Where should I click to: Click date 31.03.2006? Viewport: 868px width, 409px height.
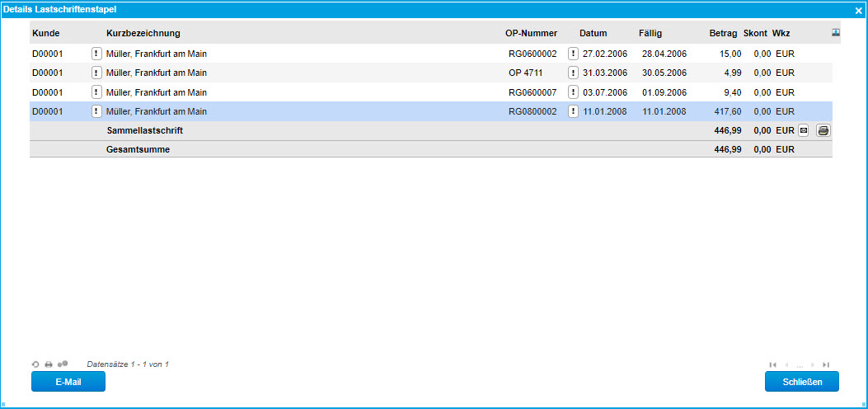(605, 73)
